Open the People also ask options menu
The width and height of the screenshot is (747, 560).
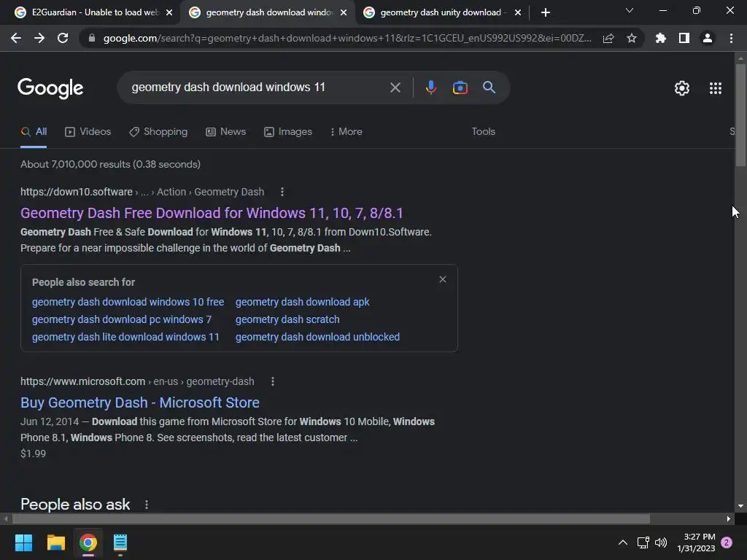(146, 505)
